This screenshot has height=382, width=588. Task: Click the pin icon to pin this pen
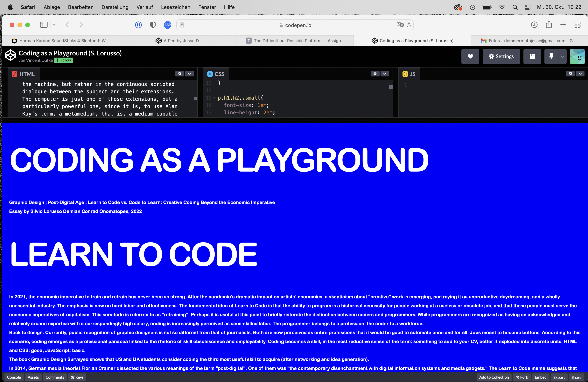[x=551, y=56]
